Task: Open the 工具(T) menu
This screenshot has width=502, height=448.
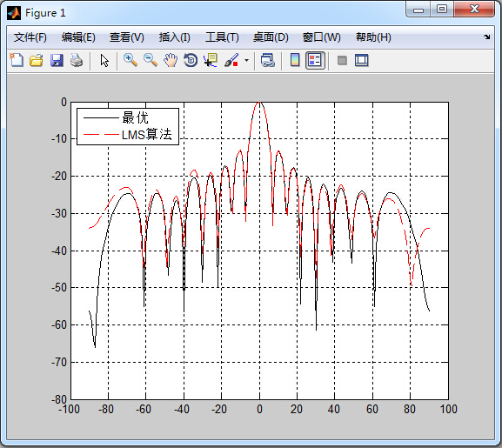Action: (x=222, y=37)
